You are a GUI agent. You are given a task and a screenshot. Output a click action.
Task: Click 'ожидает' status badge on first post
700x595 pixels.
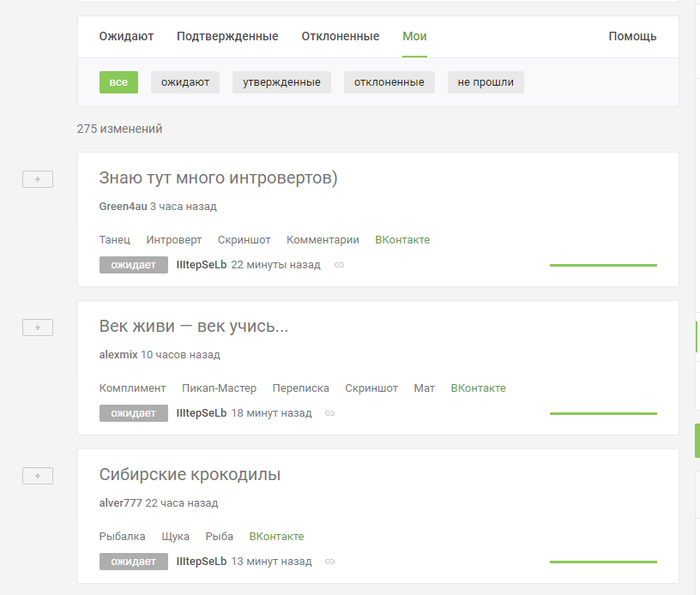[x=133, y=265]
